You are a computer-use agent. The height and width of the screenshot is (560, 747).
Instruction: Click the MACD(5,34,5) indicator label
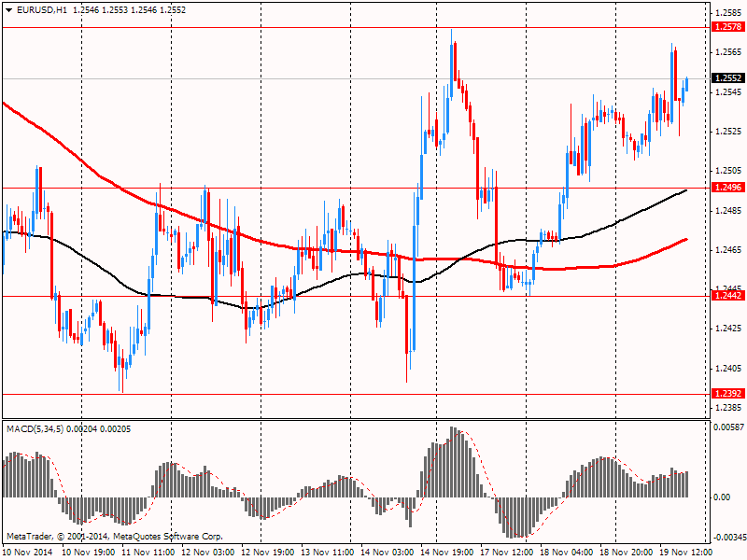click(x=35, y=429)
